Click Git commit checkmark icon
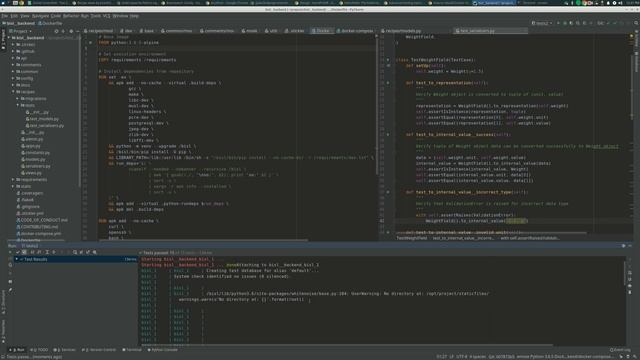 [615, 23]
